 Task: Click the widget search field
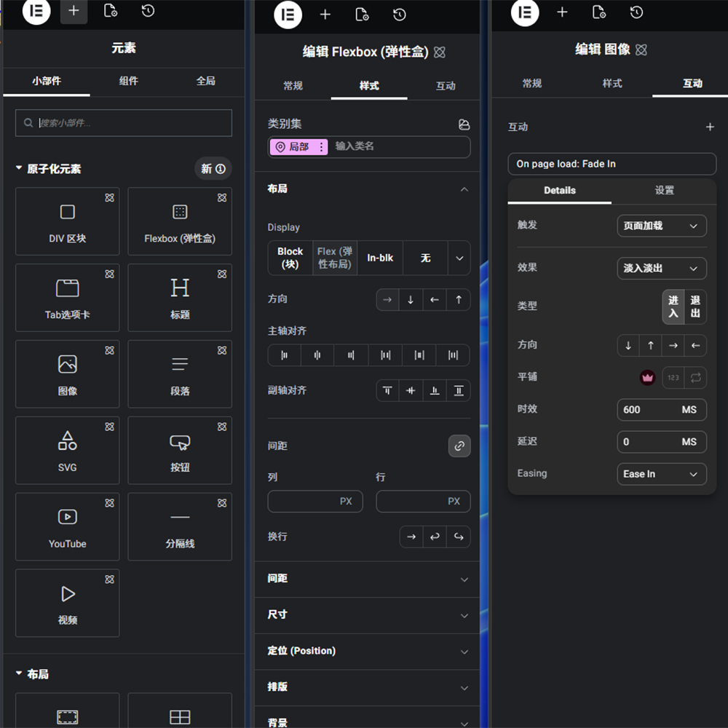click(x=123, y=122)
